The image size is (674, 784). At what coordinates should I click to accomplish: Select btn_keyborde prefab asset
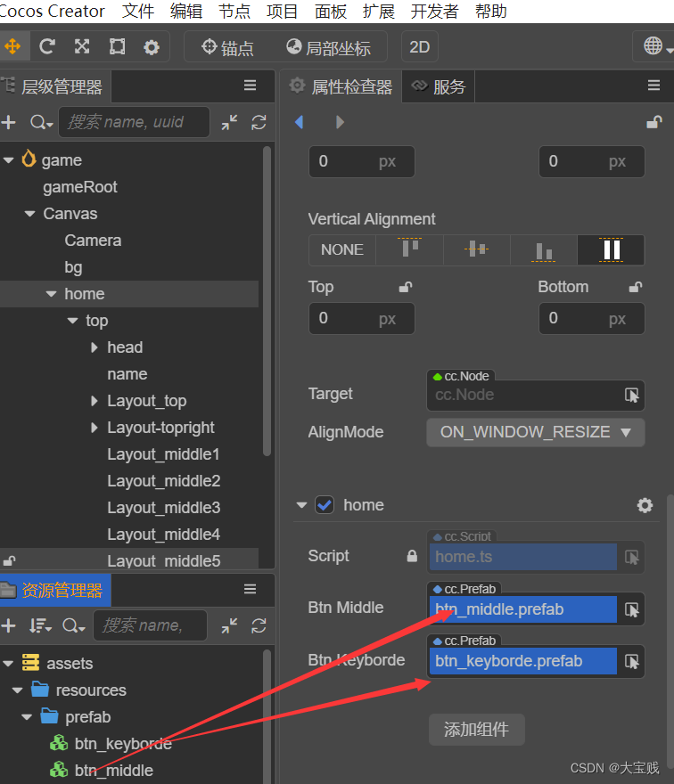click(123, 744)
